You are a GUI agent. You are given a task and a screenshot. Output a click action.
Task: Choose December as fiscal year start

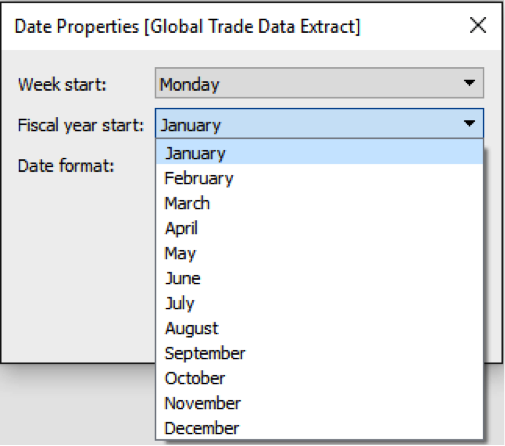pyautogui.click(x=319, y=428)
